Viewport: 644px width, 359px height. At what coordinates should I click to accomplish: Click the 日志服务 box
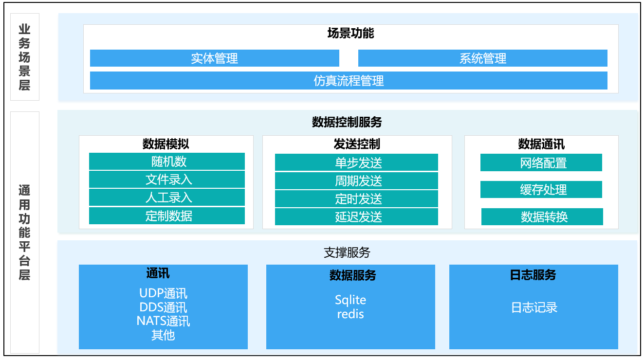coord(534,307)
